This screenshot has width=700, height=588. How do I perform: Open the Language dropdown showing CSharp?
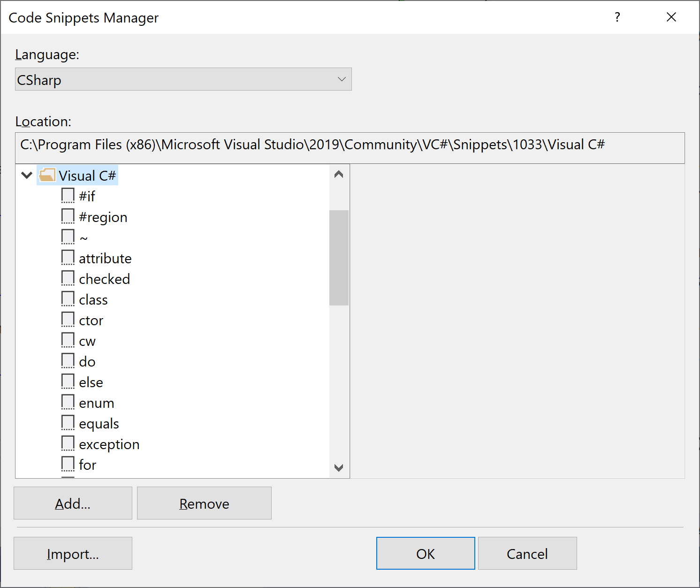(183, 79)
